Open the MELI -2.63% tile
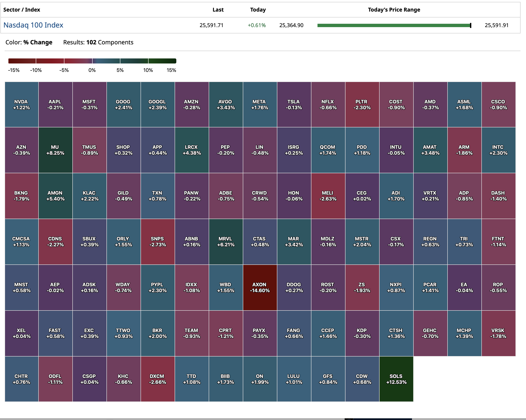526x420 pixels. (x=328, y=196)
